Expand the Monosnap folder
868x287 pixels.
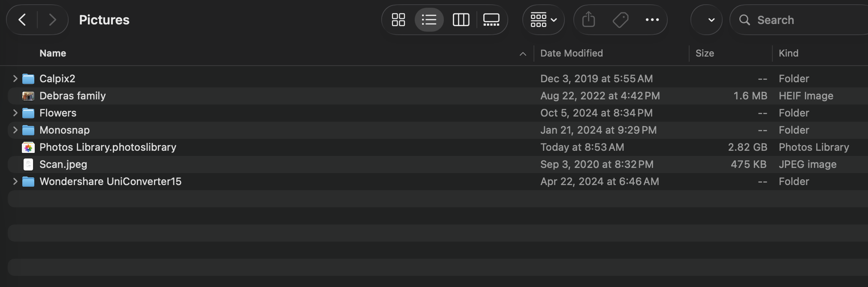tap(15, 130)
